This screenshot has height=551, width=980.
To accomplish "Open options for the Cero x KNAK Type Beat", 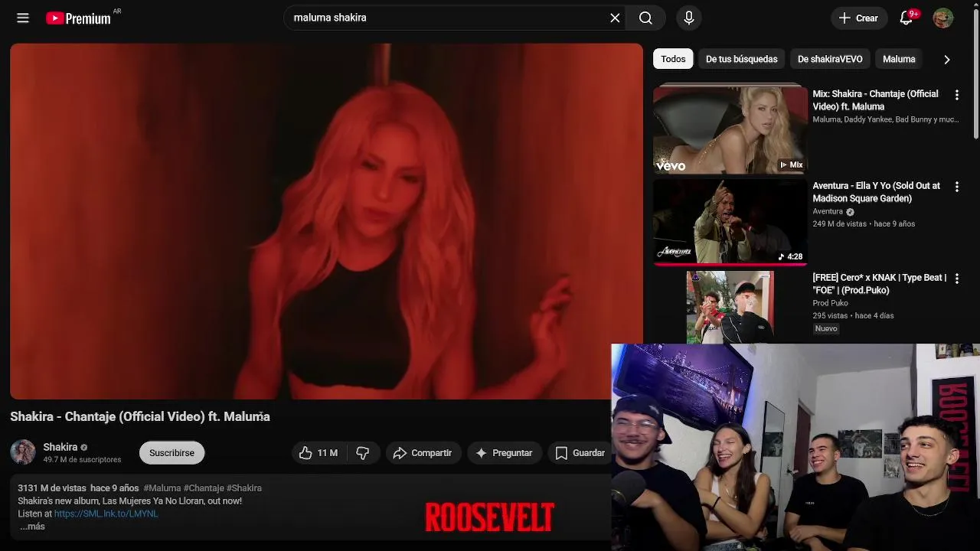I will click(956, 279).
